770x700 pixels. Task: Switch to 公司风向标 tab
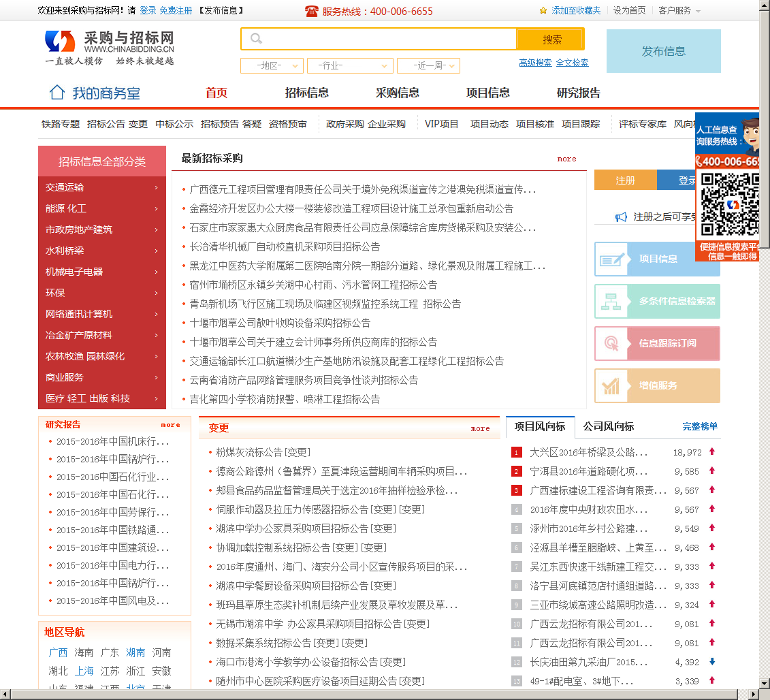[x=609, y=426]
